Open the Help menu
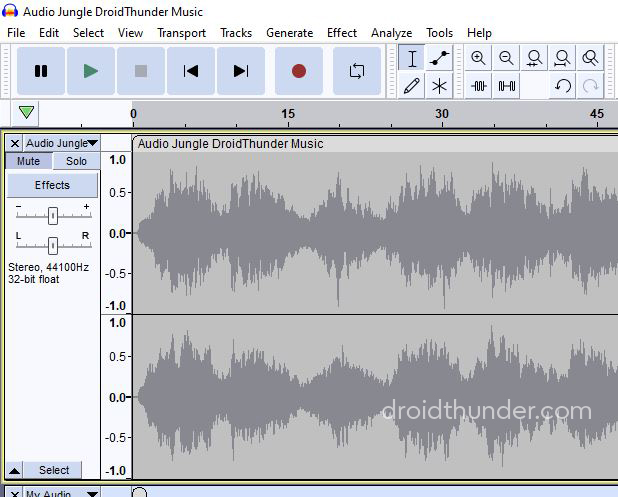The height and width of the screenshot is (497, 618). [x=479, y=33]
